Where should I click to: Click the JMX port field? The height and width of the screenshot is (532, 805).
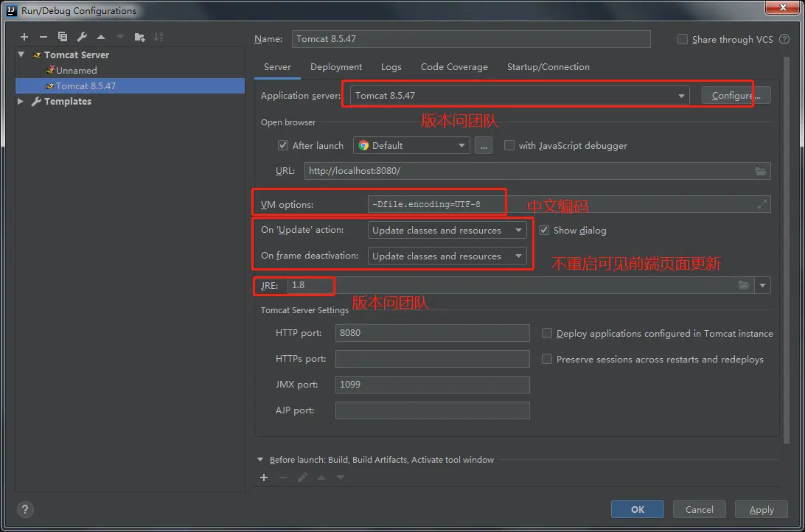pos(432,384)
